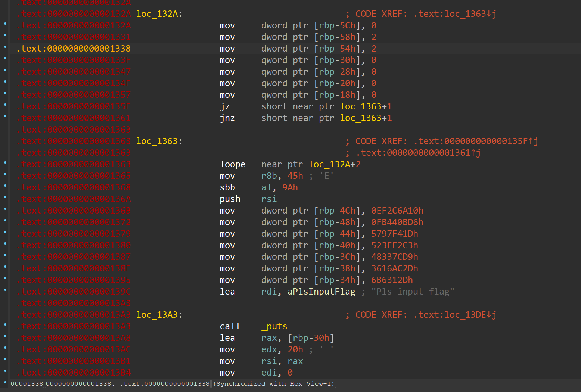Screen dimensions: 581x392
Task: Follow loc_1363+1 target of jnz
Action: [366, 118]
